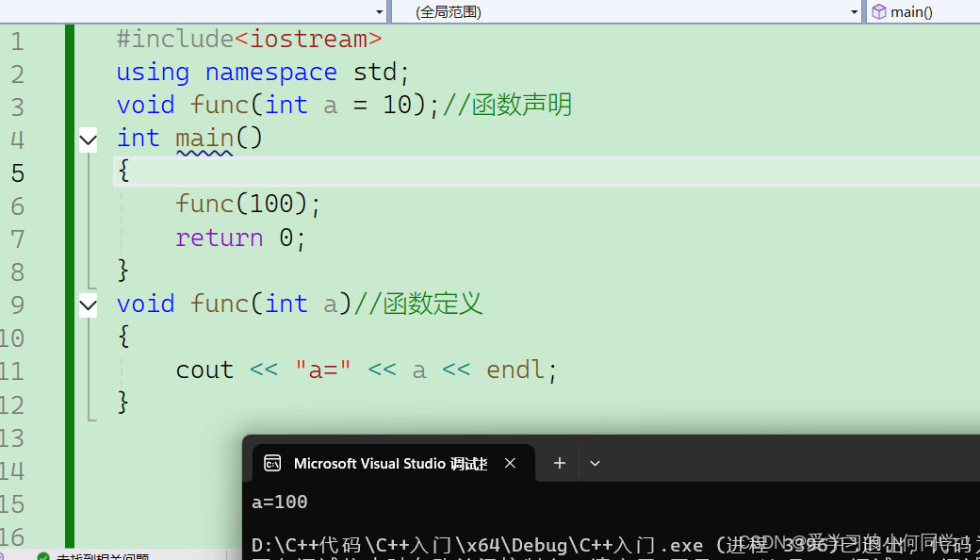Click the 'using namespace std;' line
The width and height of the screenshot is (980, 560).
263,73
